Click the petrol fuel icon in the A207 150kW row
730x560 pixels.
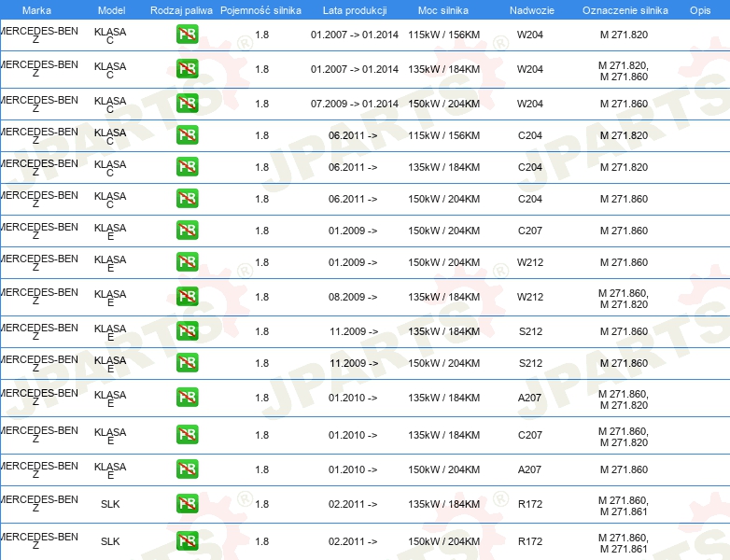(187, 469)
